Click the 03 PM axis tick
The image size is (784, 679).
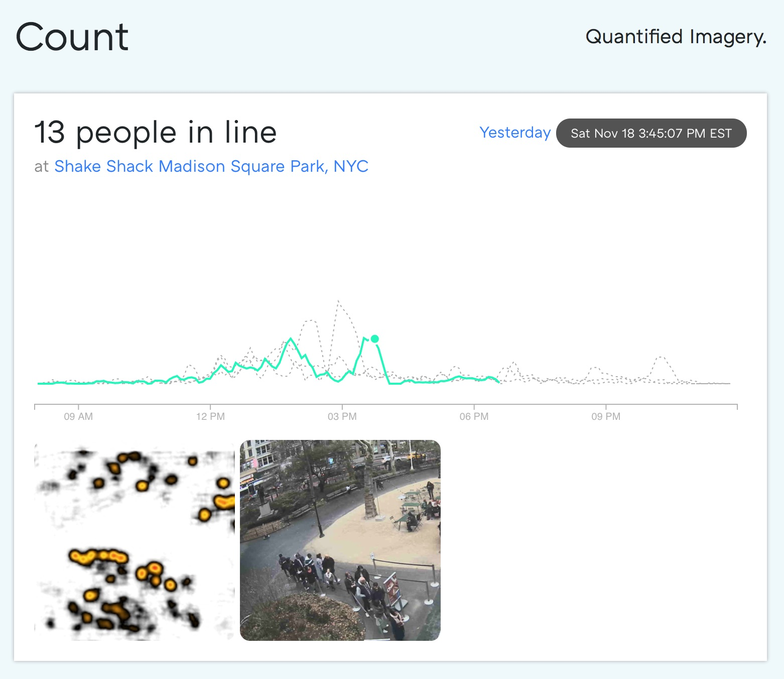point(342,416)
